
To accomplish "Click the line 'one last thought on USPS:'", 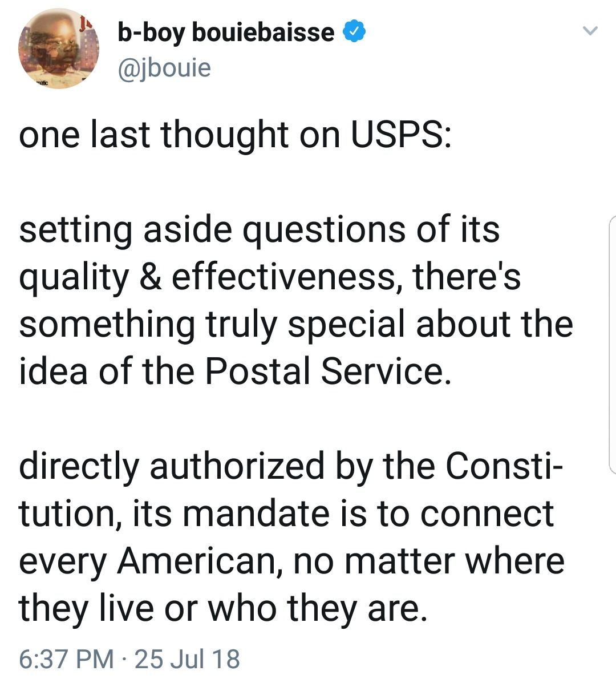I will pyautogui.click(x=235, y=135).
